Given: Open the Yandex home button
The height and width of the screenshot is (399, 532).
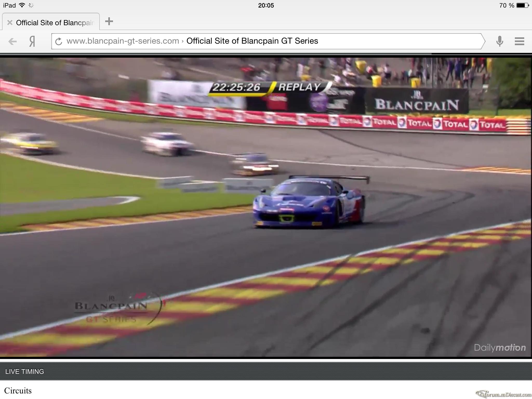Looking at the screenshot, I should point(32,41).
